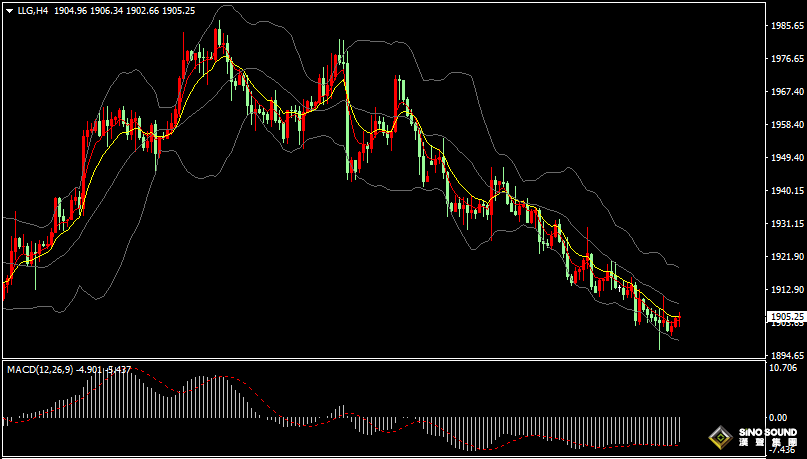The image size is (807, 459).
Task: Click the 10.706 MACD scale label
Action: (785, 368)
